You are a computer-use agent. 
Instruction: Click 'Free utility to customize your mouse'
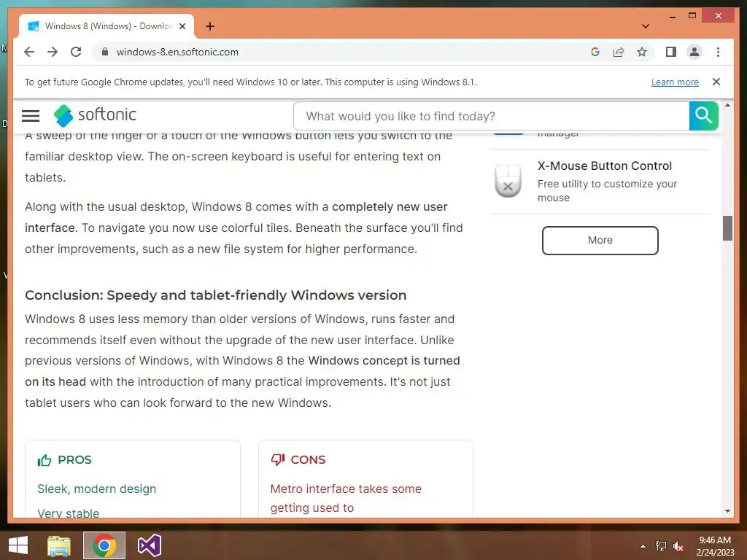607,190
